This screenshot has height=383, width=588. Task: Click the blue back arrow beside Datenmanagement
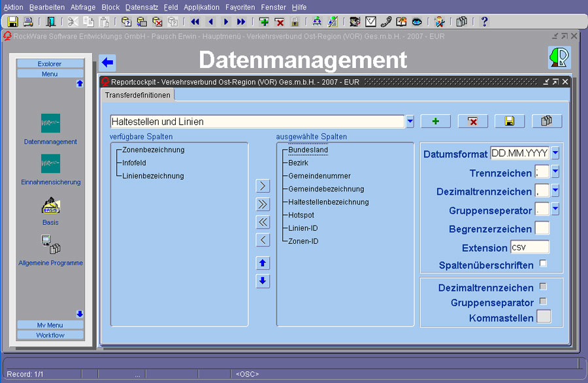pyautogui.click(x=108, y=62)
